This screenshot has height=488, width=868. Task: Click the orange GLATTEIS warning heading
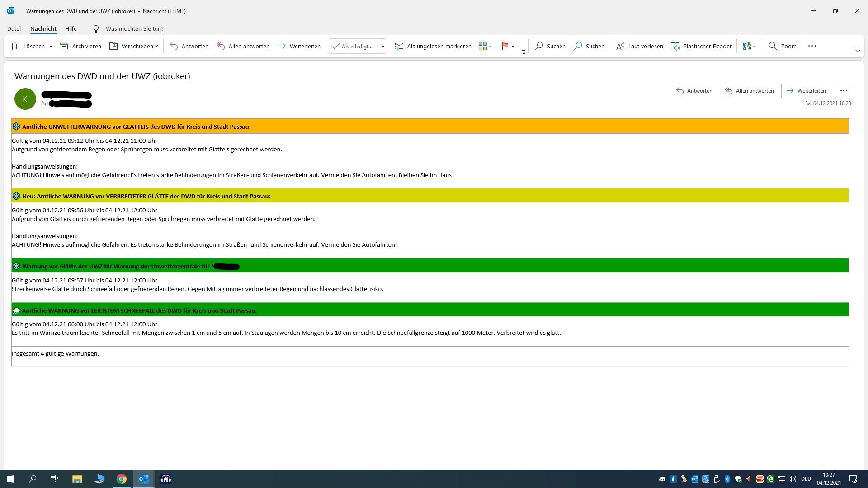136,127
